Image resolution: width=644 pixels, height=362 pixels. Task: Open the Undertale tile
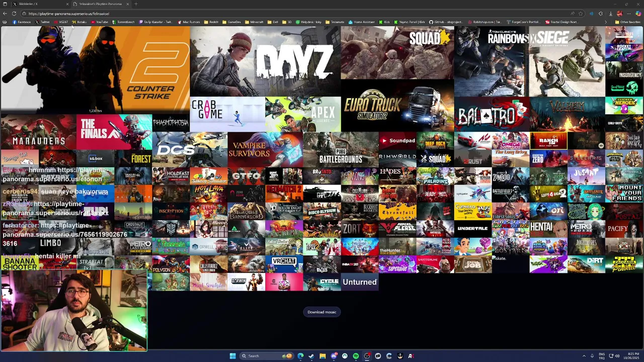(473, 229)
